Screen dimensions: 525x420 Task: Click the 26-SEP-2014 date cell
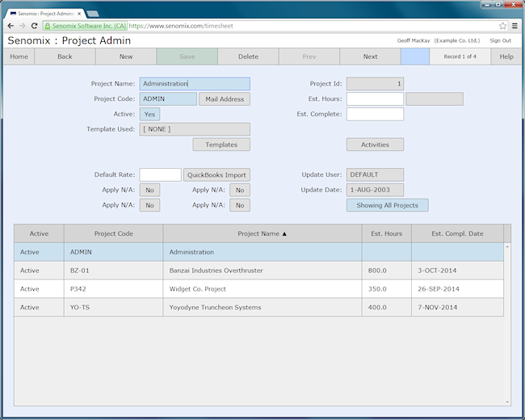[457, 288]
